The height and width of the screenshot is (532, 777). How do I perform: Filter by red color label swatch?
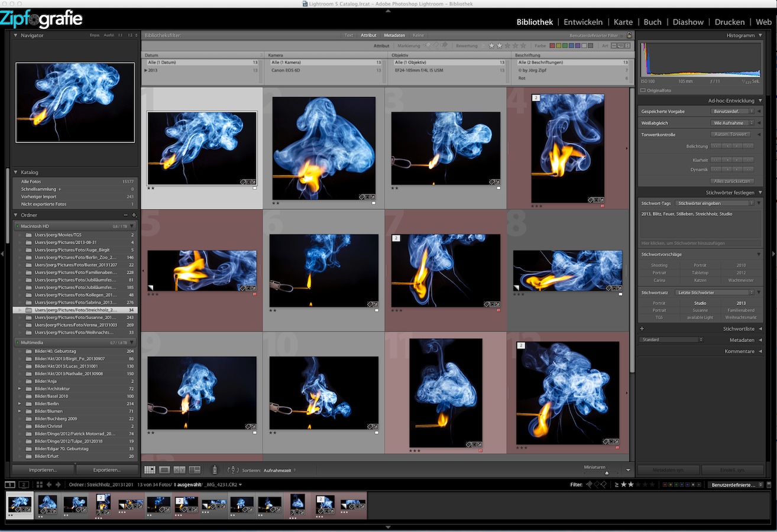click(552, 46)
